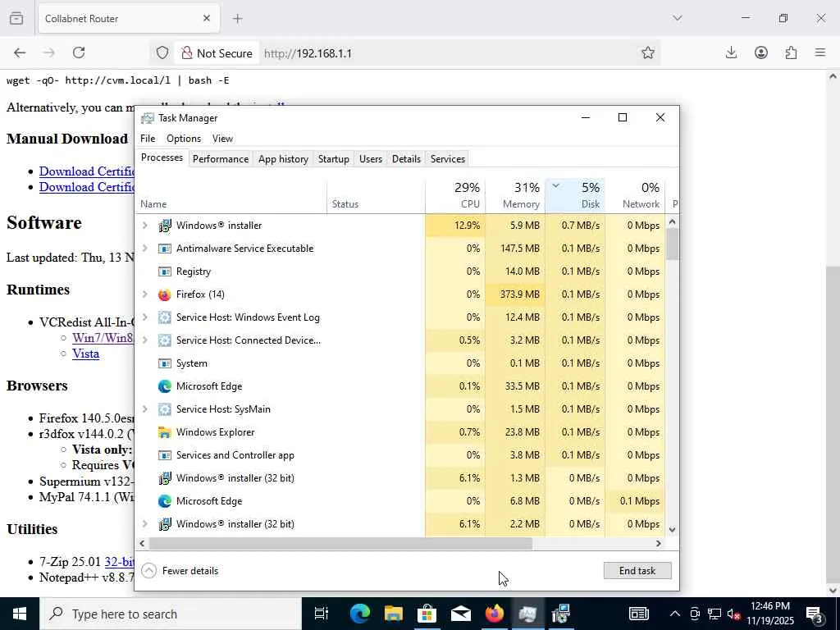Open the Vista VCRedist link
This screenshot has height=630, width=840.
pyautogui.click(x=85, y=354)
